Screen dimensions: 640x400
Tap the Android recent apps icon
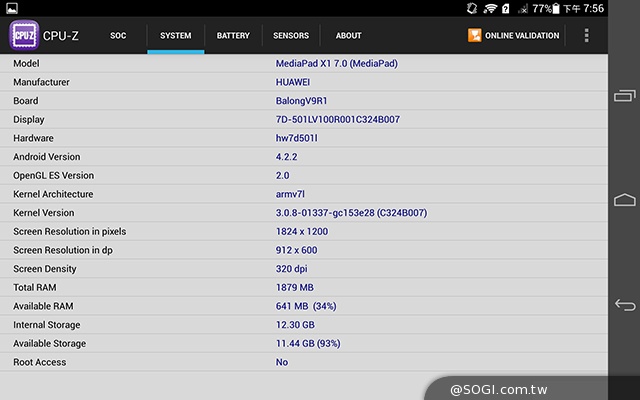point(624,96)
